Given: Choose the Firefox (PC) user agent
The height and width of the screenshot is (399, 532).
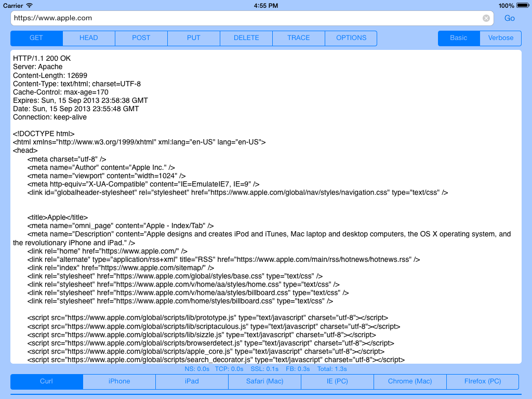Looking at the screenshot, I should pos(483,381).
